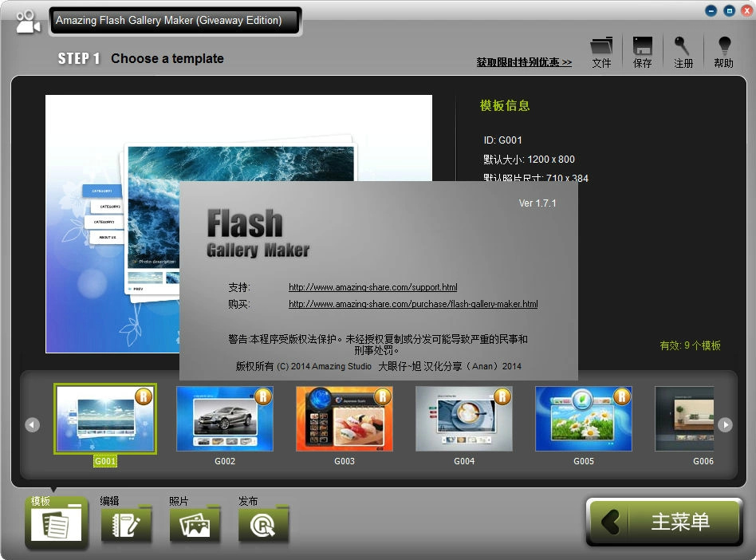The height and width of the screenshot is (560, 756).
Task: Click the 帮助 (Help) lightbulb icon
Action: [723, 52]
